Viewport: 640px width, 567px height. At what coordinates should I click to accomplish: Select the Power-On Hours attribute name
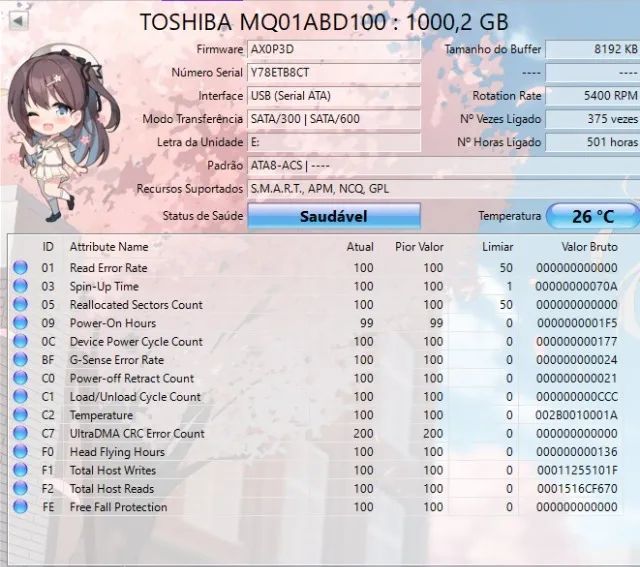point(113,323)
